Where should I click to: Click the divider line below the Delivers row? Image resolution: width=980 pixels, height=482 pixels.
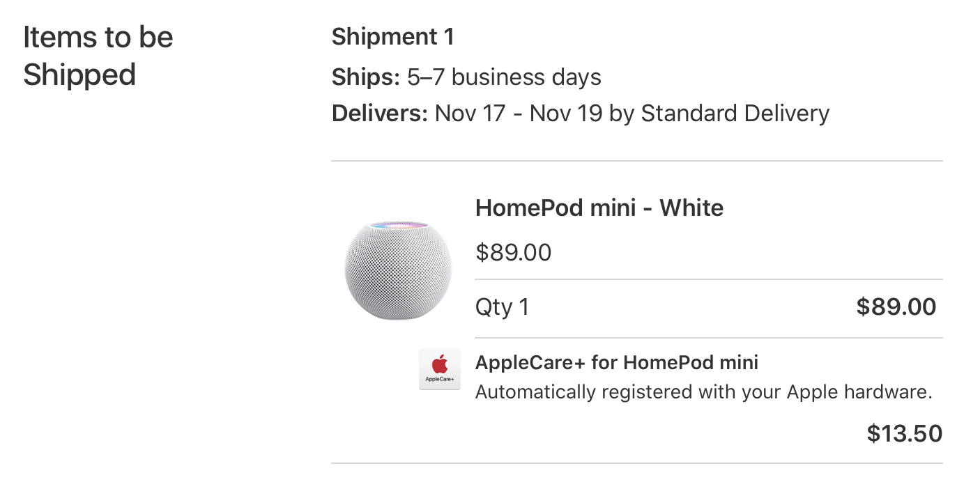[x=636, y=161]
